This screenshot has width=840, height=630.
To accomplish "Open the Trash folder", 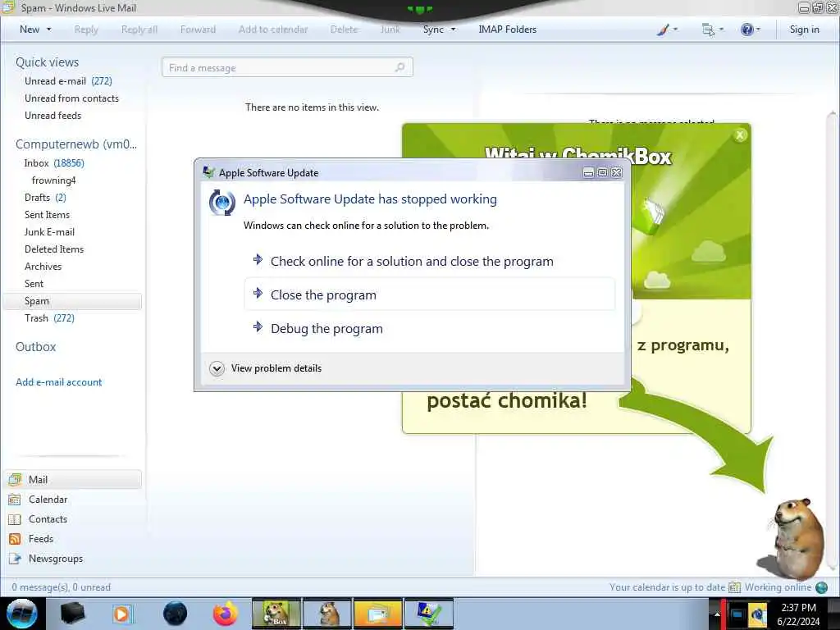I will (49, 318).
